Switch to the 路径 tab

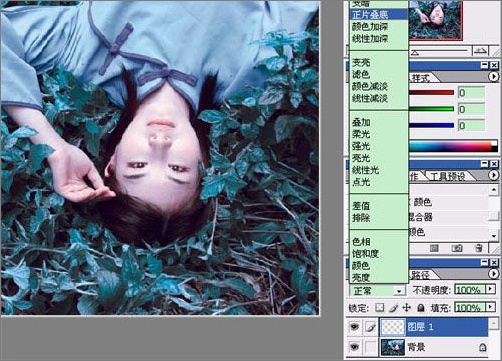point(420,275)
